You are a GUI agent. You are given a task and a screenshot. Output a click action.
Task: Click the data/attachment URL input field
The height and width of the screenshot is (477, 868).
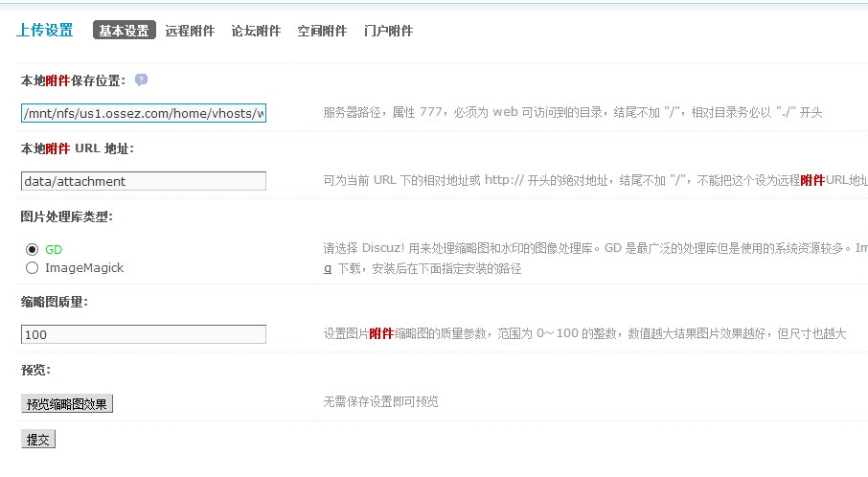coord(144,181)
